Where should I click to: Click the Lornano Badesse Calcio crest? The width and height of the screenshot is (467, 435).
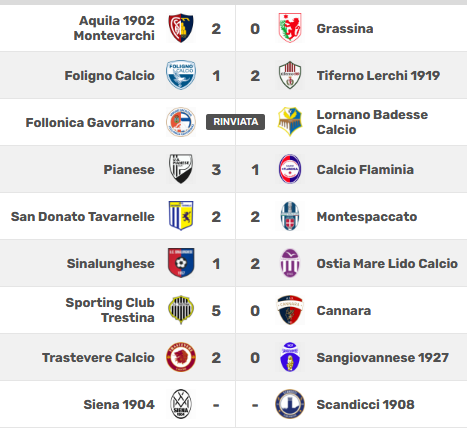click(x=290, y=122)
